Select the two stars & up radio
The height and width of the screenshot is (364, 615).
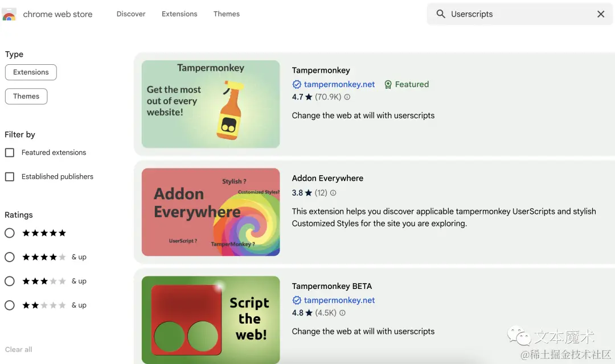(10, 305)
